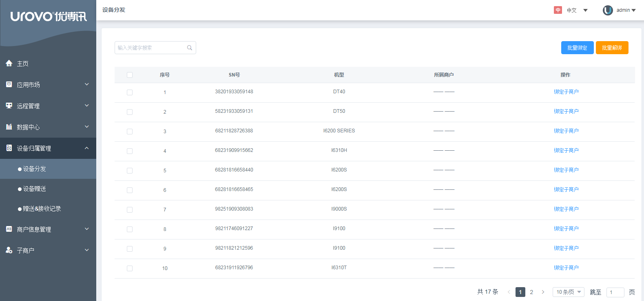Click SN cell 98251909308083

click(x=234, y=209)
